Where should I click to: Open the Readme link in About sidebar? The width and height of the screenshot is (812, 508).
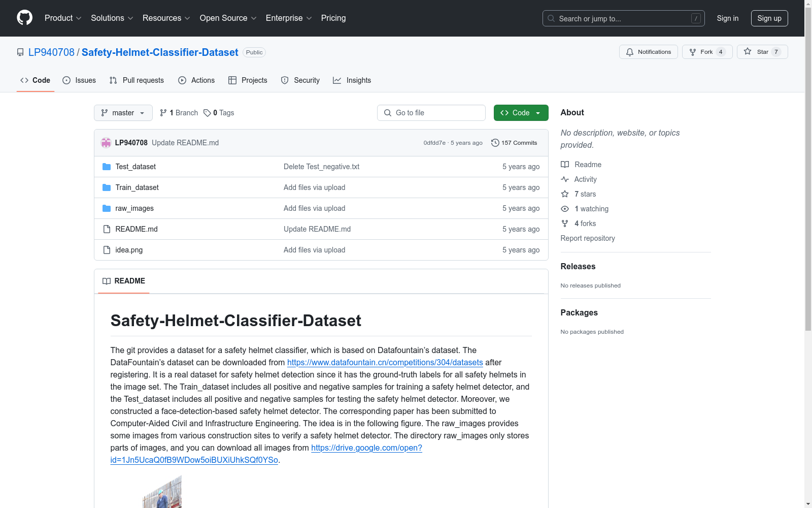(581, 165)
